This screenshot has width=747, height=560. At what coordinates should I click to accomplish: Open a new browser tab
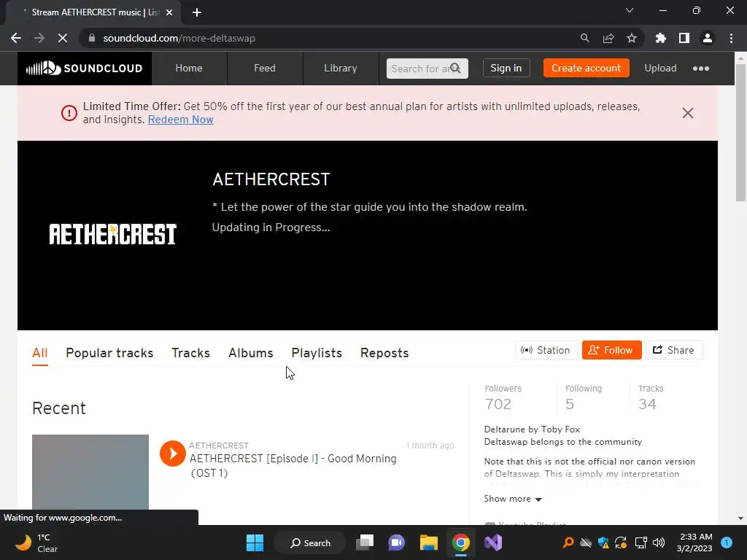click(x=197, y=12)
